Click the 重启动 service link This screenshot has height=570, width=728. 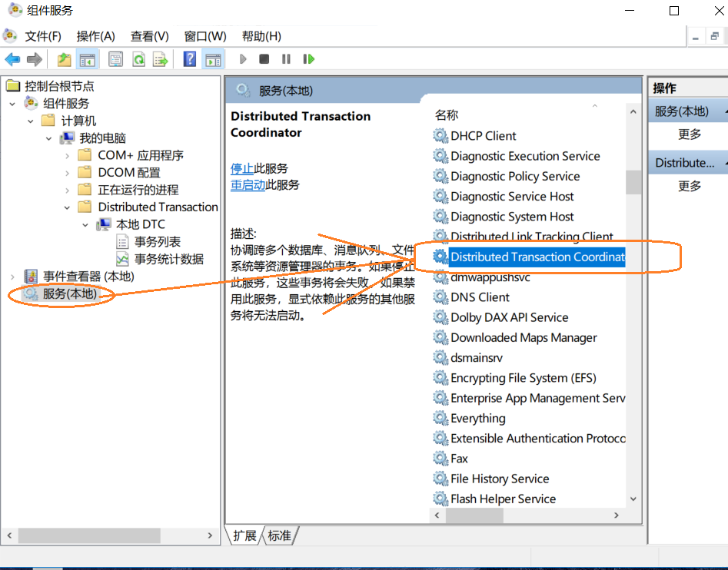coord(248,185)
